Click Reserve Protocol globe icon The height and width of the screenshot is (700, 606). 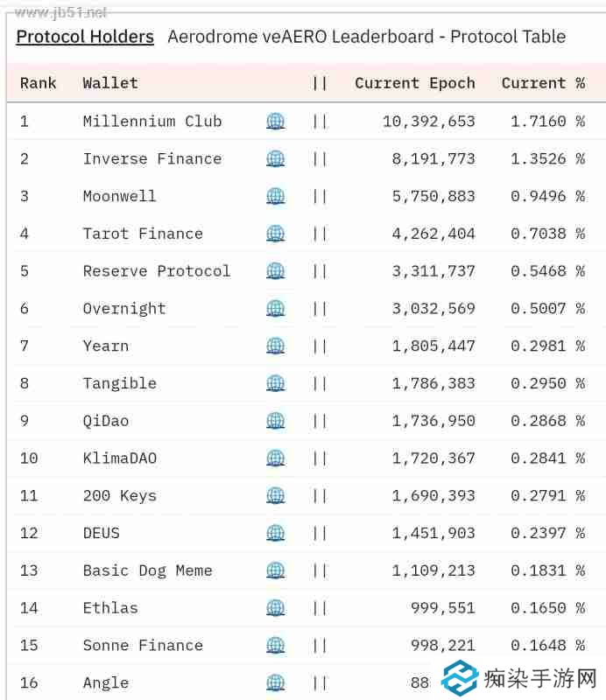pyautogui.click(x=275, y=271)
